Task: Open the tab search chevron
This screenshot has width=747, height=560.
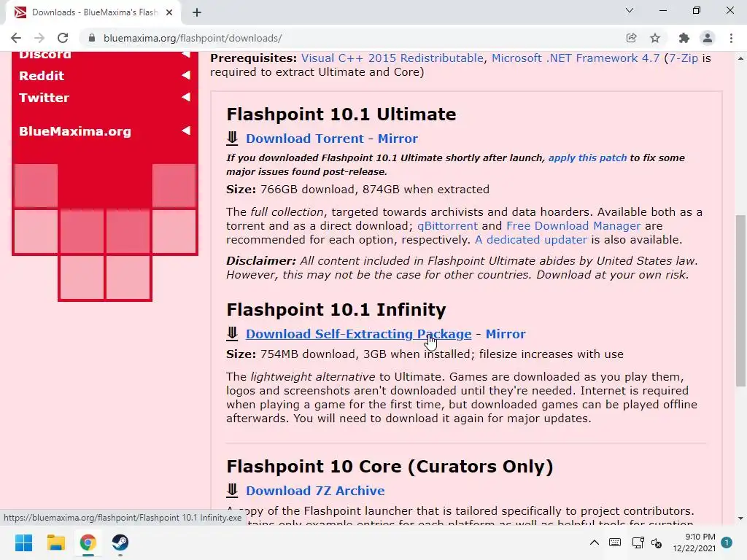Action: pyautogui.click(x=630, y=10)
